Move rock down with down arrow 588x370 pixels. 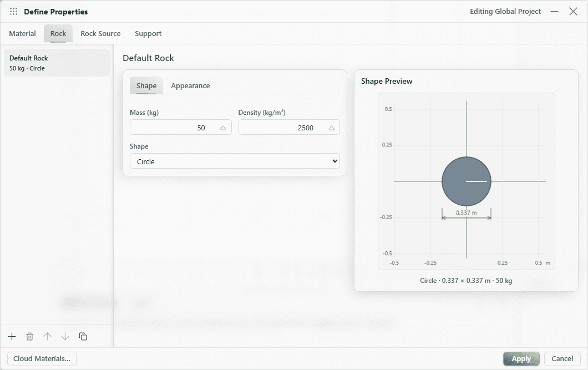pyautogui.click(x=65, y=337)
